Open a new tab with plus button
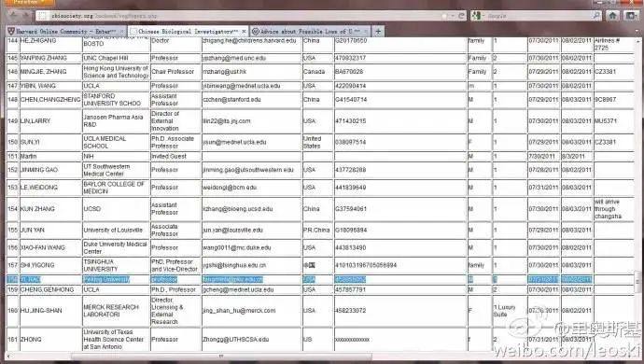Image resolution: width=644 pixels, height=364 pixels. click(378, 31)
